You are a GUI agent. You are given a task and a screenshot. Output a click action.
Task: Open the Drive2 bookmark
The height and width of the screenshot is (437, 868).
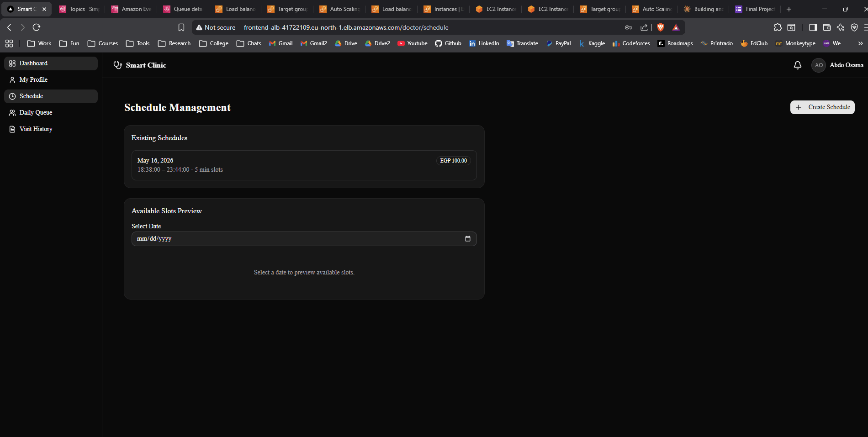point(377,43)
